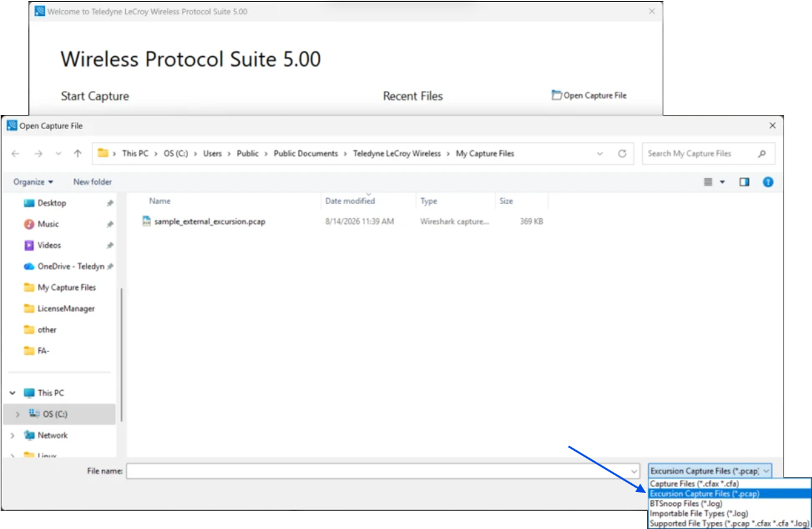This screenshot has height=529, width=812.
Task: Click the Videos icon in navigation pane
Action: point(29,245)
